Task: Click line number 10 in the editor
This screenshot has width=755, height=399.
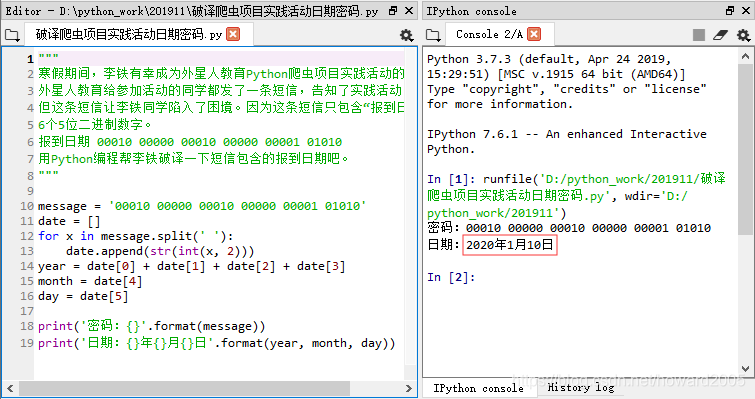Action: (x=27, y=206)
